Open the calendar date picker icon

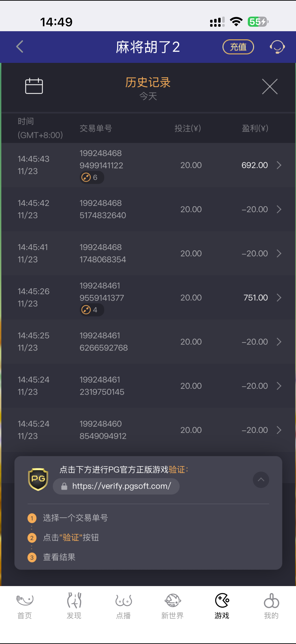34,86
